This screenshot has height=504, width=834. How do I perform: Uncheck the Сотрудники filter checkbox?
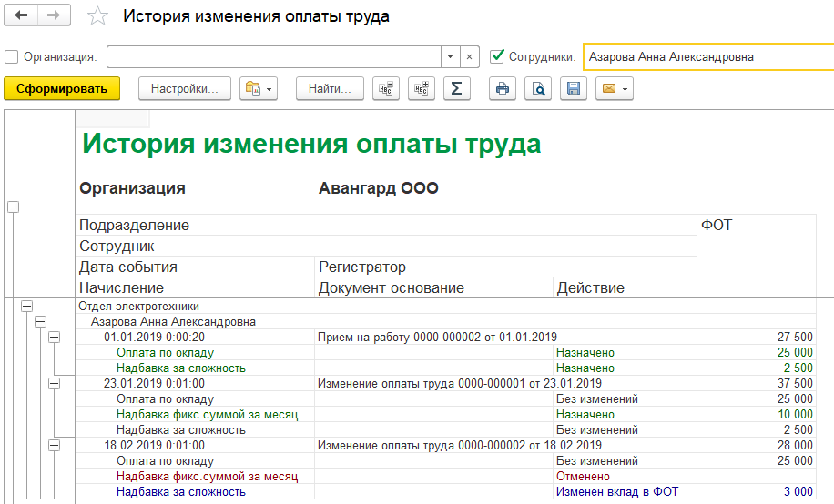point(497,56)
